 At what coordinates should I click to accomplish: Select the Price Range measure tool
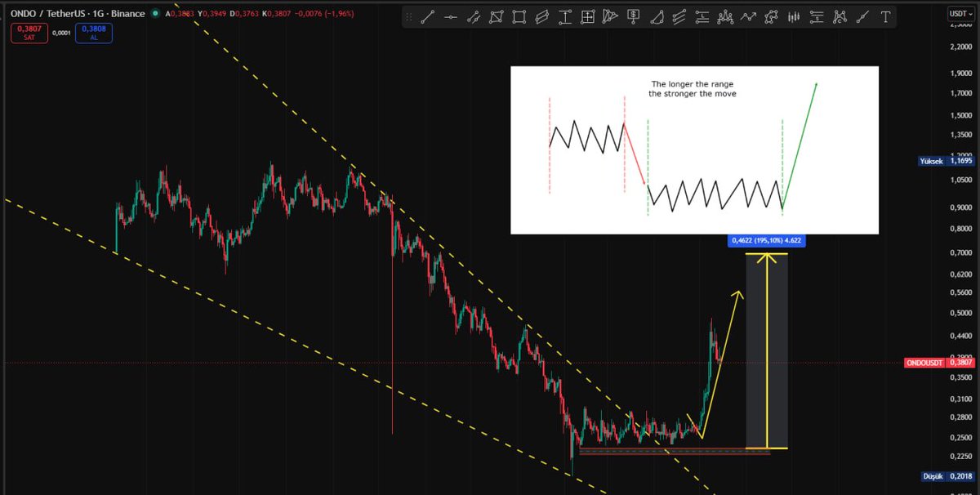point(702,17)
